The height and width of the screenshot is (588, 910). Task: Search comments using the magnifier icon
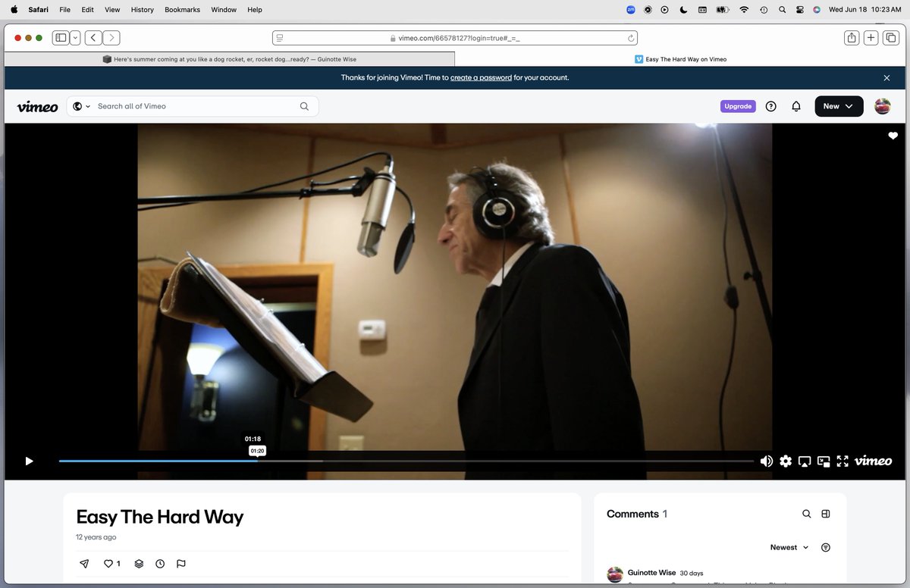(807, 514)
